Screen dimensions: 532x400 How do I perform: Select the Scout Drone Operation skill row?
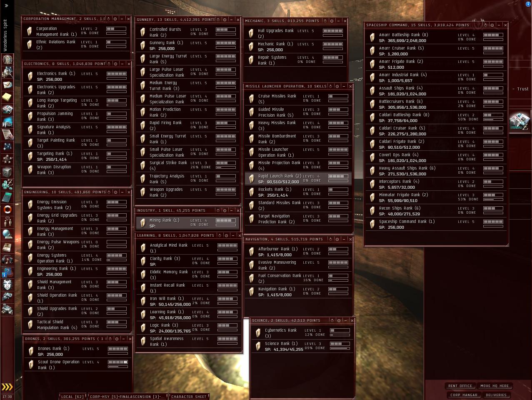[x=77, y=365]
